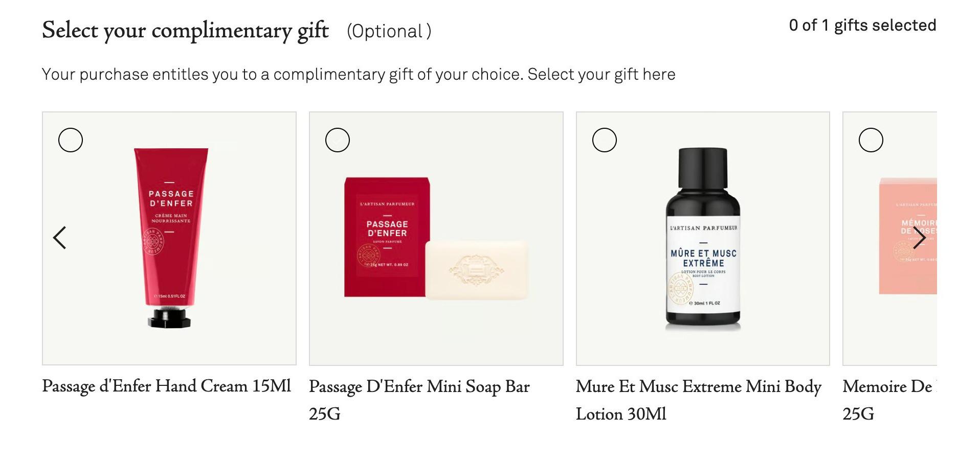Open Passage d'Enfer Hand Cream 15Ml title
Screen dimensions: 980x462
tap(166, 386)
